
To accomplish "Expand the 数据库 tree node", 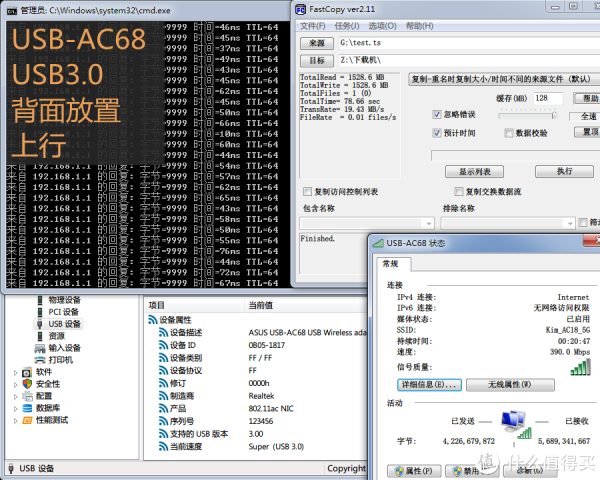I will pyautogui.click(x=15, y=408).
